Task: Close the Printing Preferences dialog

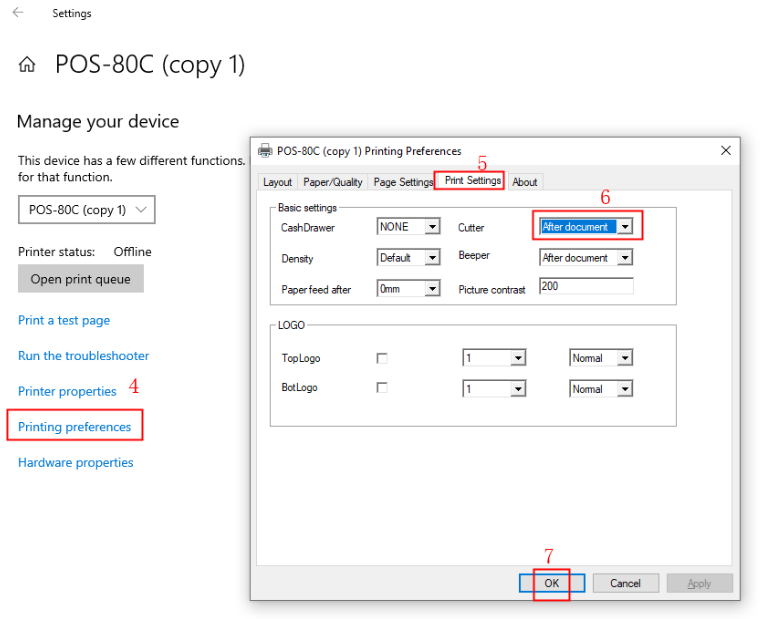Action: [x=726, y=151]
